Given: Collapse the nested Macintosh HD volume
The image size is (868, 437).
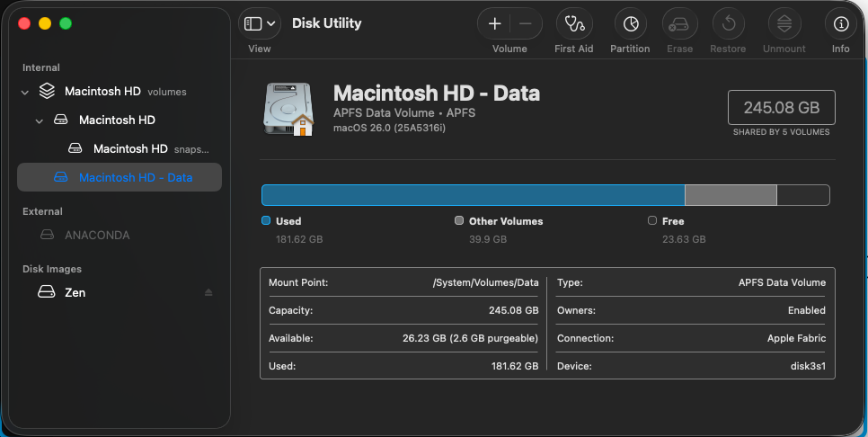Looking at the screenshot, I should (40, 120).
